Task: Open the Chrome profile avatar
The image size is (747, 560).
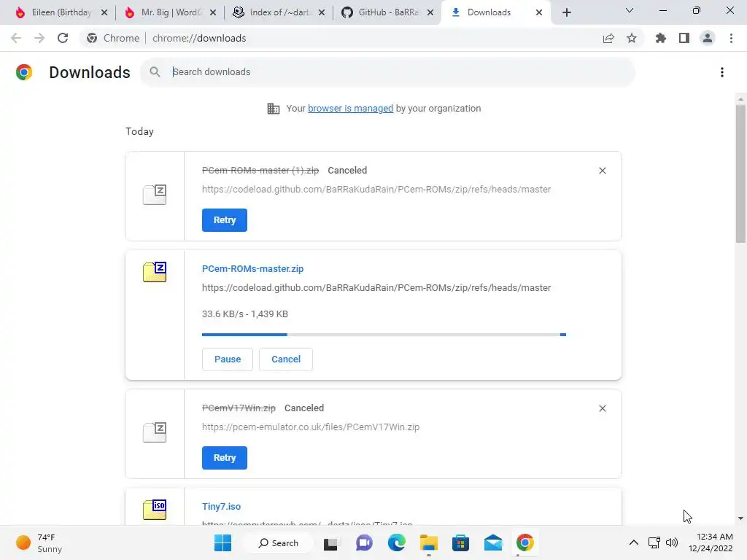Action: (708, 38)
